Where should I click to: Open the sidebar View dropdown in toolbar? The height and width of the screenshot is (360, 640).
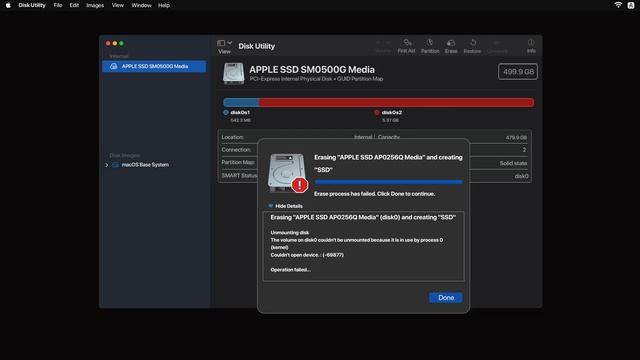point(224,47)
